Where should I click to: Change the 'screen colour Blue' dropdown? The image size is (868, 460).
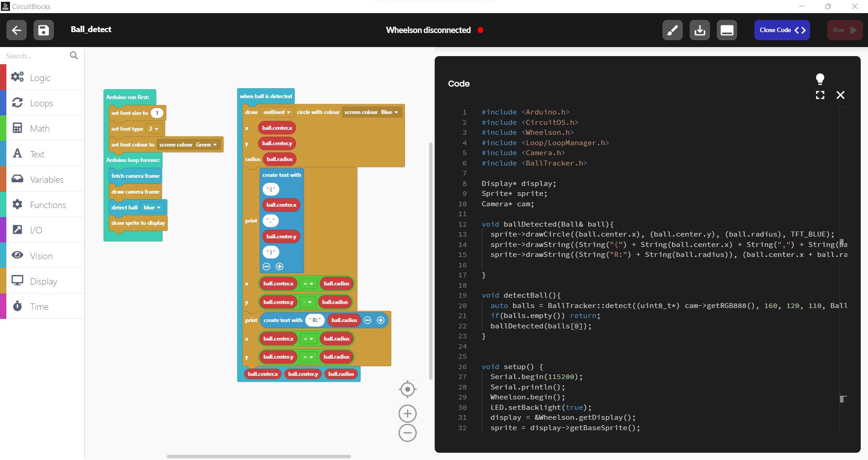371,112
